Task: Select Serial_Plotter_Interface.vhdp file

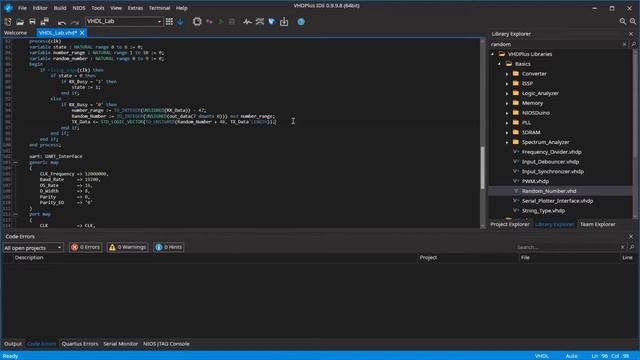Action: pos(557,201)
